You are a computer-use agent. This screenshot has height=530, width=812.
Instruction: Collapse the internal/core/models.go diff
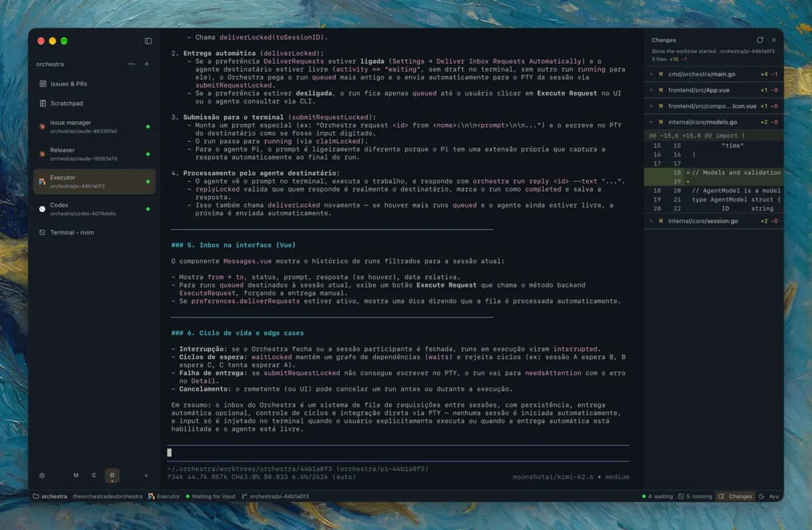pyautogui.click(x=652, y=122)
